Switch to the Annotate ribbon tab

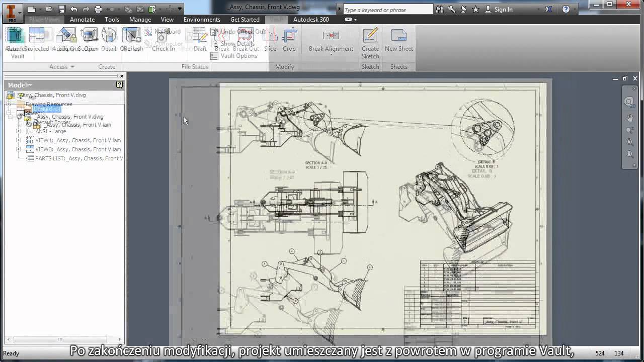click(82, 20)
